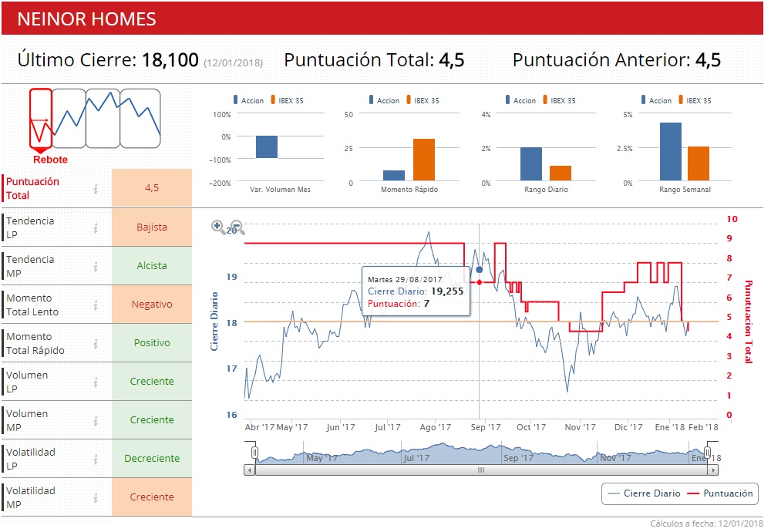Click the right navigator range handle

tap(707, 453)
